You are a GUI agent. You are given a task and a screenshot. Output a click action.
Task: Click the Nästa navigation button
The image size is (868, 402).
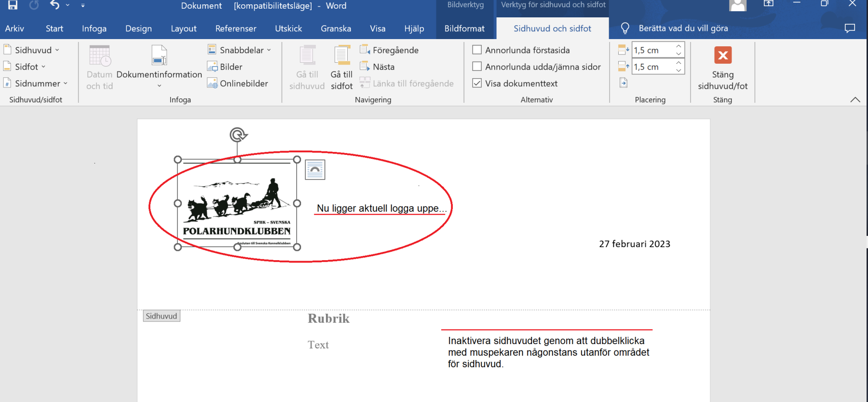(378, 67)
